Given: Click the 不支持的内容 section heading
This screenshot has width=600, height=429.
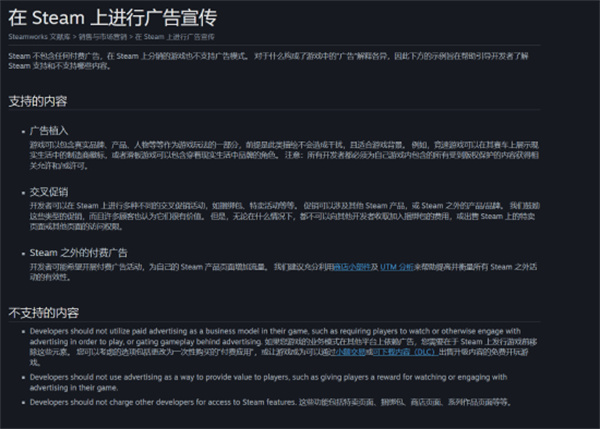Looking at the screenshot, I should (x=44, y=313).
